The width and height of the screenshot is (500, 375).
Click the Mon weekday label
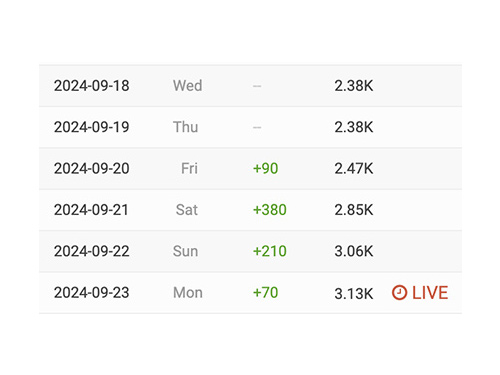(x=188, y=293)
